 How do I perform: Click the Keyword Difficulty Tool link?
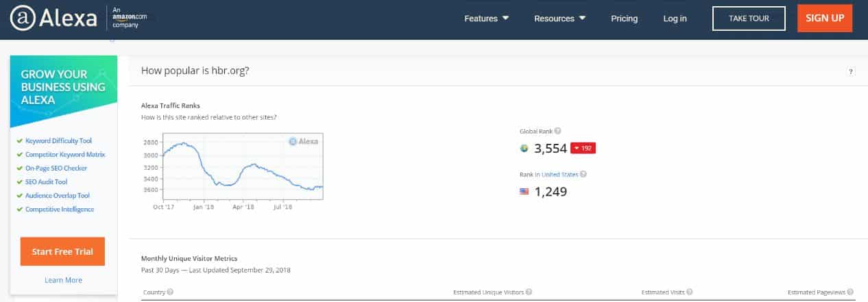click(60, 140)
